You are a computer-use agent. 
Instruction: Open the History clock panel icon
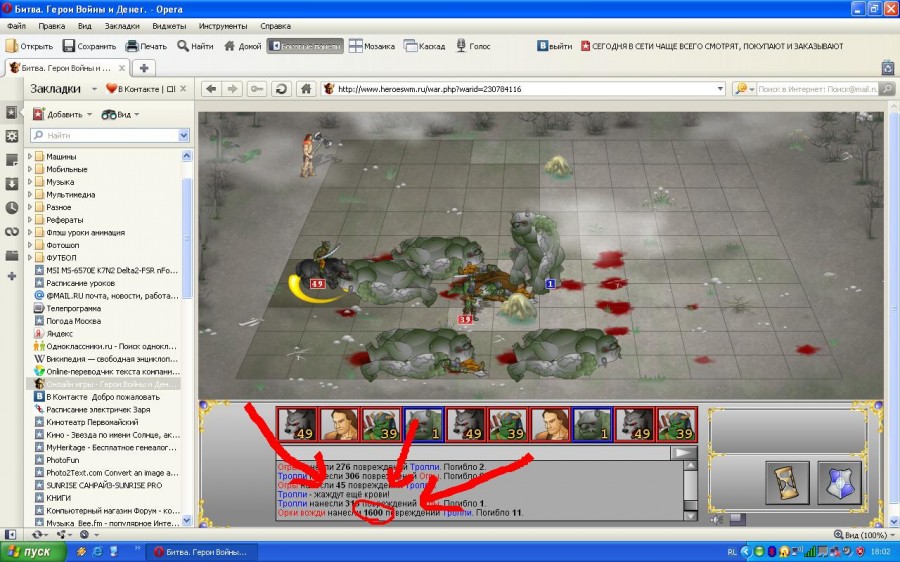coord(11,208)
